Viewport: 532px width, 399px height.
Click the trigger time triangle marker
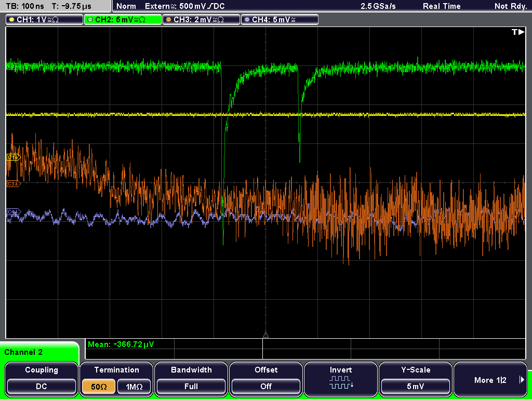(265, 335)
